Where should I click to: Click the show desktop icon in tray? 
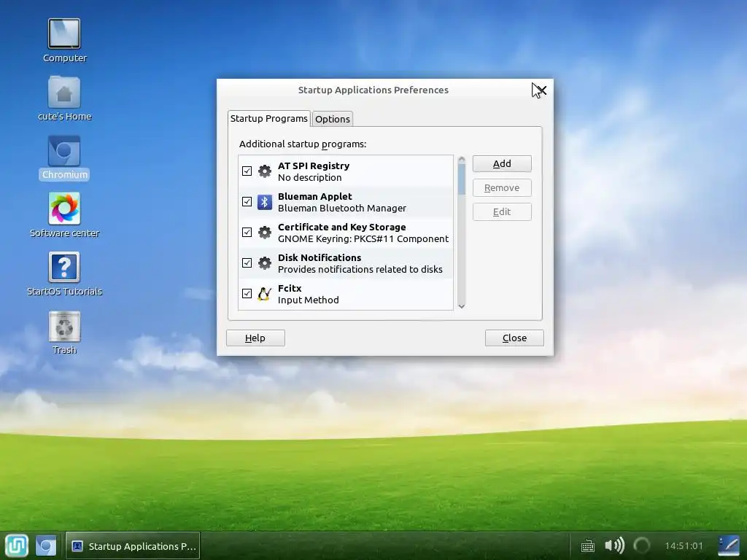click(729, 545)
